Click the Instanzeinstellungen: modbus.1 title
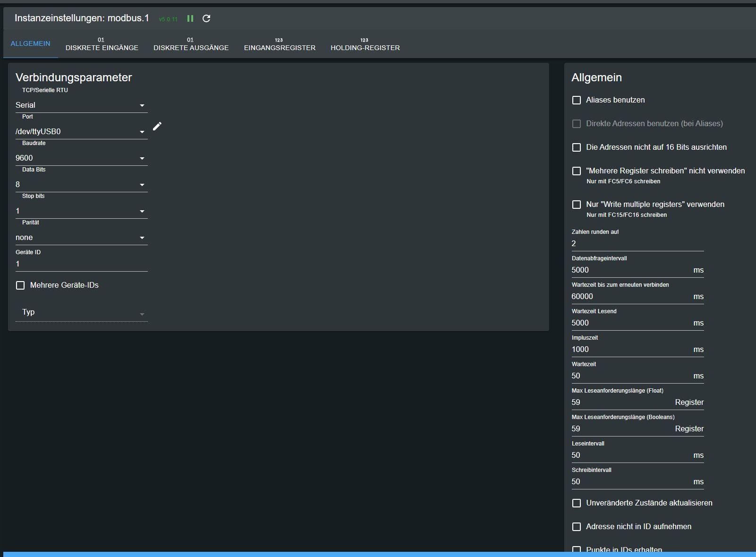This screenshot has width=756, height=557. pos(82,18)
